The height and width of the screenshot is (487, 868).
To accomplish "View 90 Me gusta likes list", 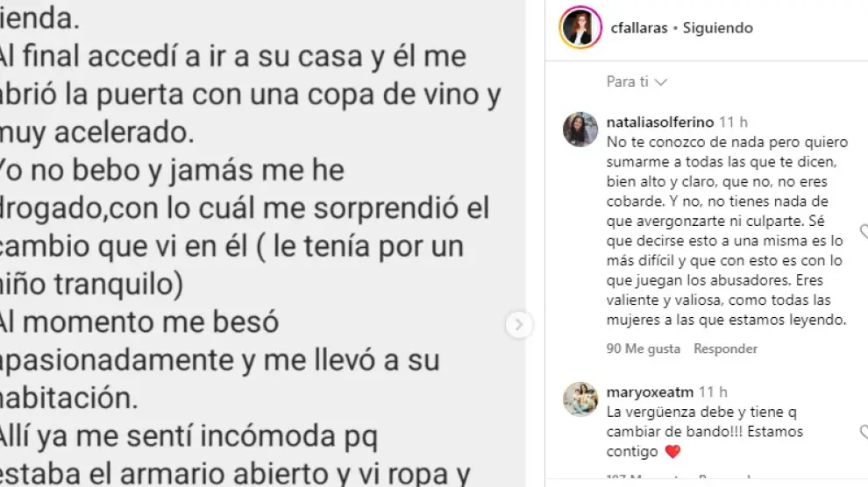I will (644, 349).
